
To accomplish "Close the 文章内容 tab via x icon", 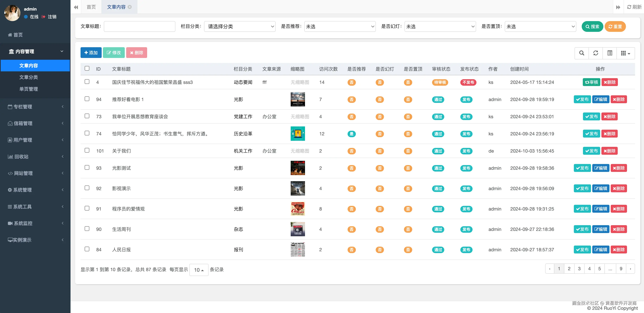I will click(x=130, y=7).
